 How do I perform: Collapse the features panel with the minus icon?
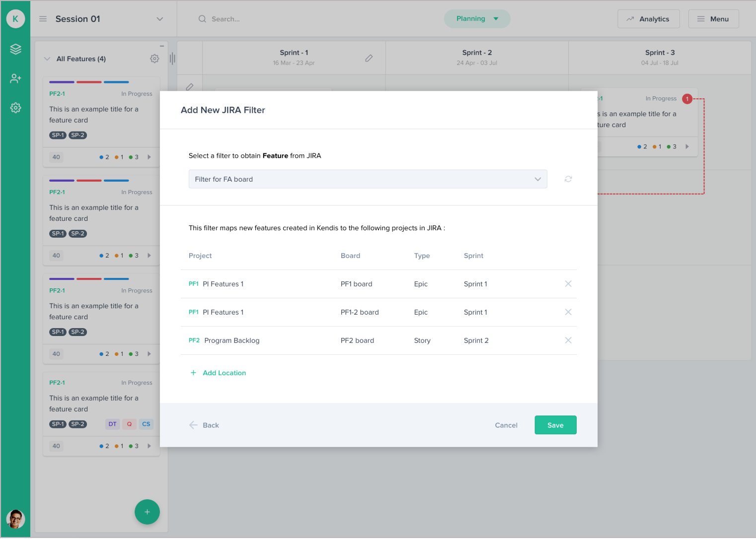(x=161, y=45)
